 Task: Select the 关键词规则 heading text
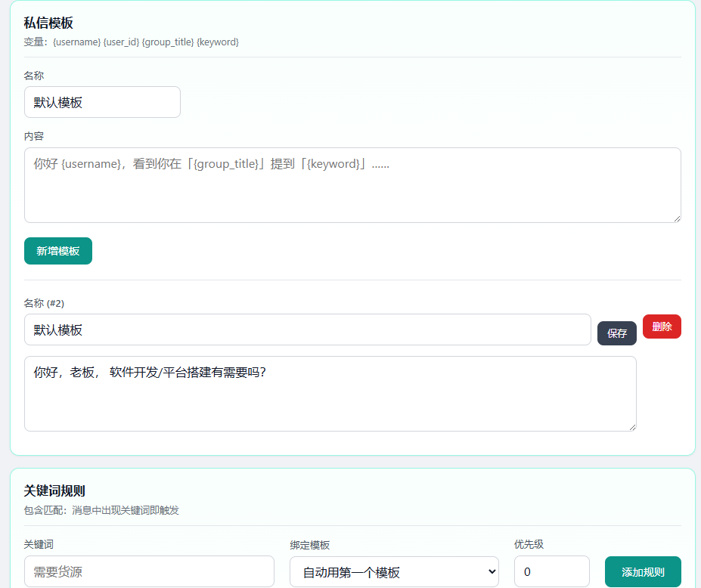(x=54, y=491)
